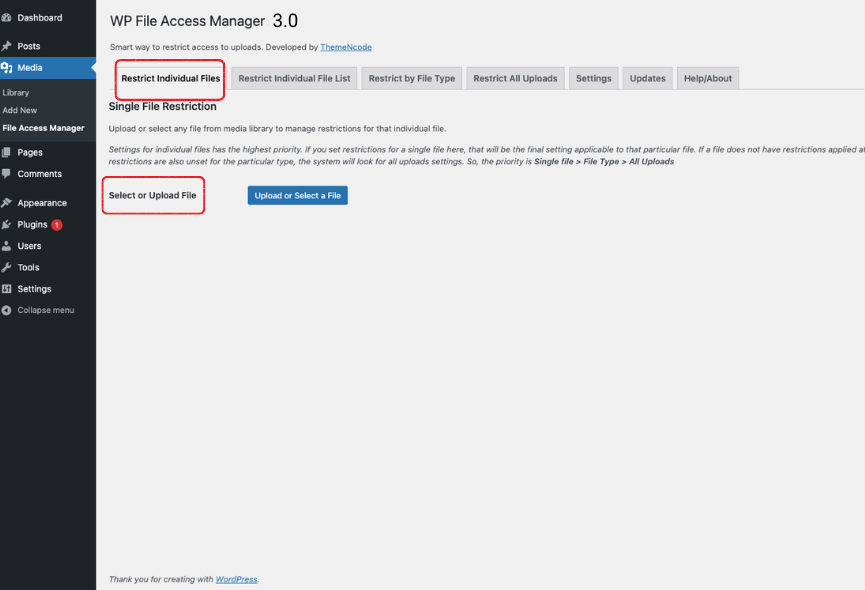Open the sidebar Settings menu label
865x590 pixels.
pyautogui.click(x=34, y=289)
